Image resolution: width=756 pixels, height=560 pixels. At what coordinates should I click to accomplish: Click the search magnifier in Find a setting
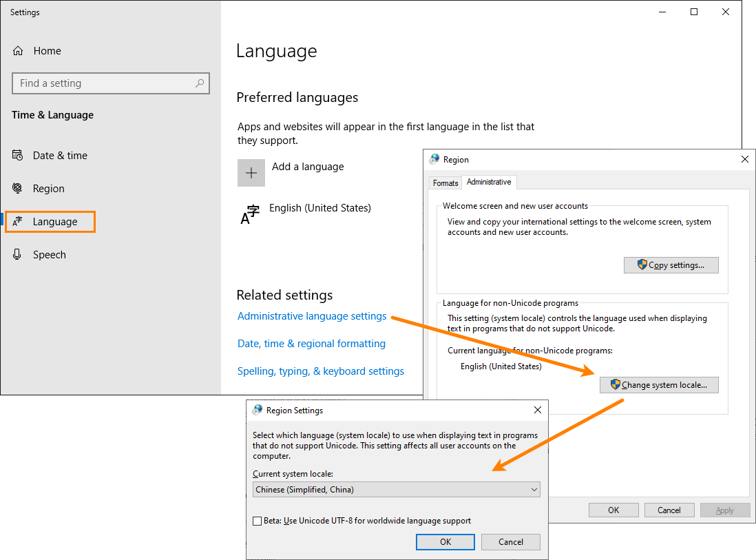(x=199, y=83)
